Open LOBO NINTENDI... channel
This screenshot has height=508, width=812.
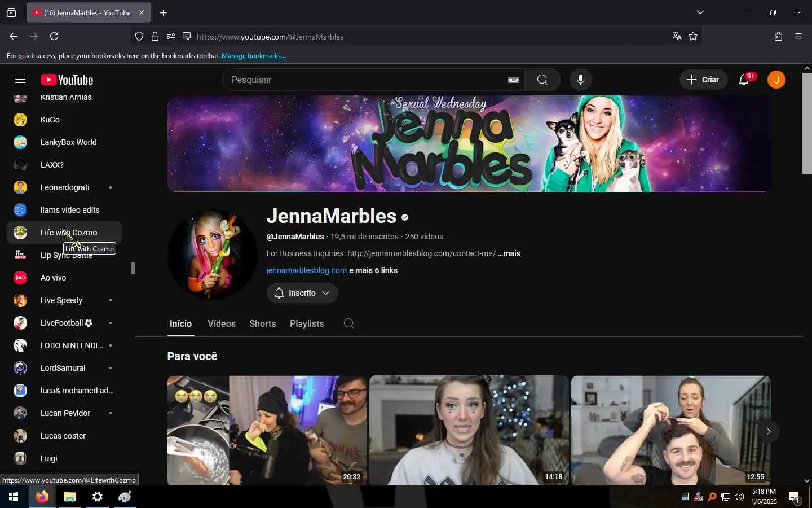(64, 345)
